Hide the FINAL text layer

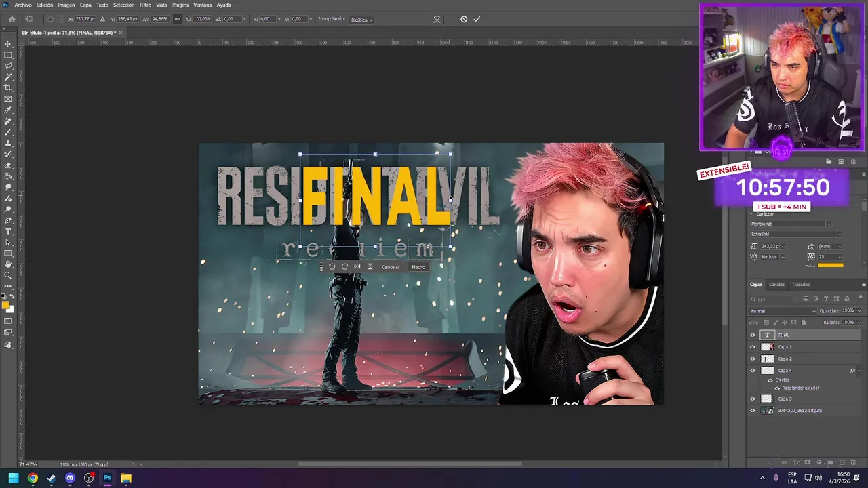[752, 335]
